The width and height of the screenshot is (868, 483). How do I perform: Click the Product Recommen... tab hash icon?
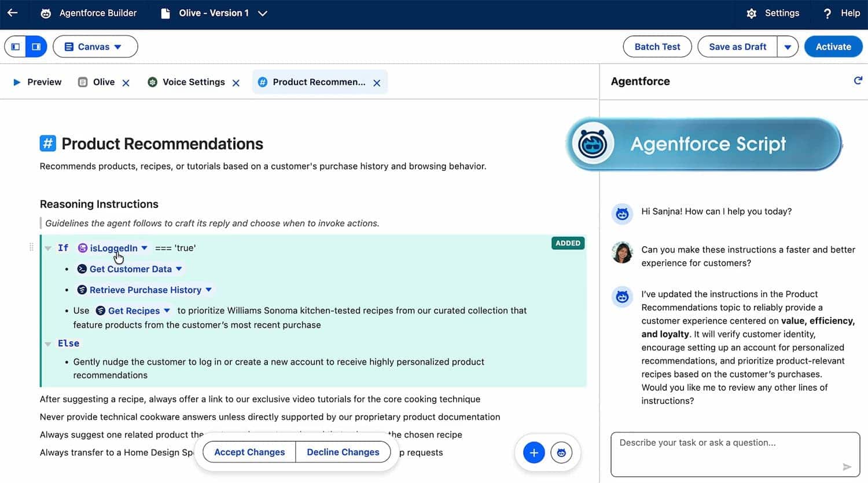[x=263, y=82]
